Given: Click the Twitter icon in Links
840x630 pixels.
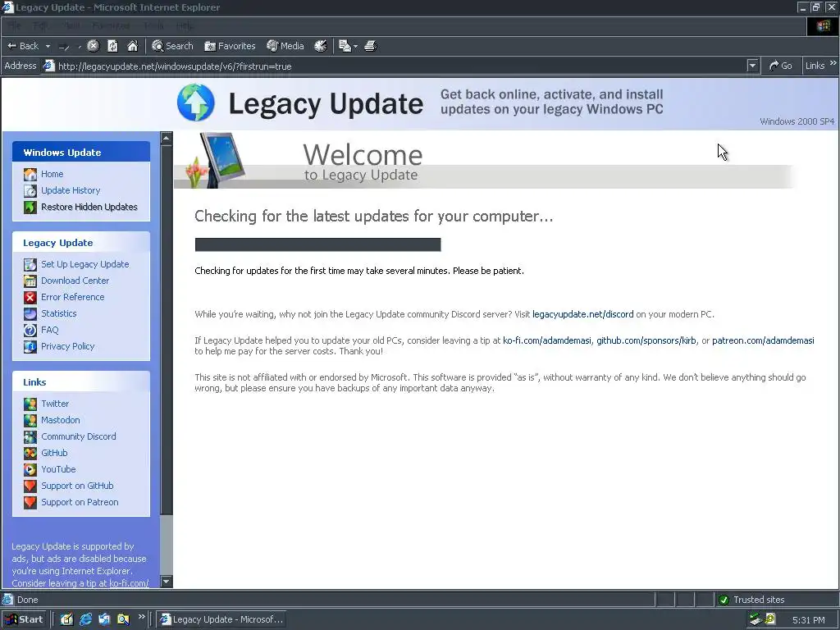Looking at the screenshot, I should point(30,404).
